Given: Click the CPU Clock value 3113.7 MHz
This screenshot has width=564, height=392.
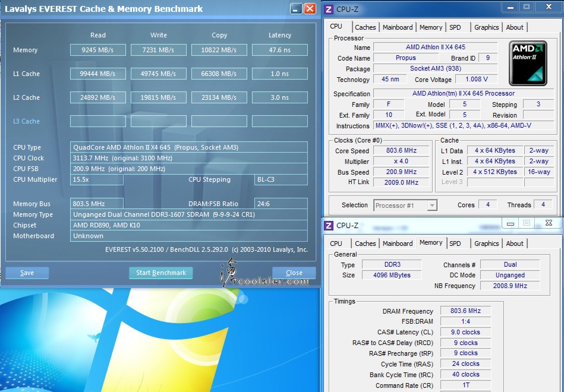Looking at the screenshot, I should point(189,158).
